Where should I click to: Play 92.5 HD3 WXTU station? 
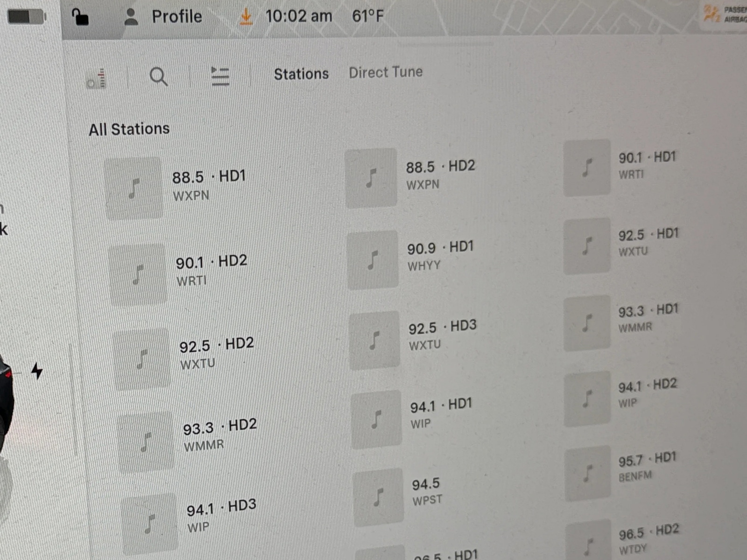point(442,336)
